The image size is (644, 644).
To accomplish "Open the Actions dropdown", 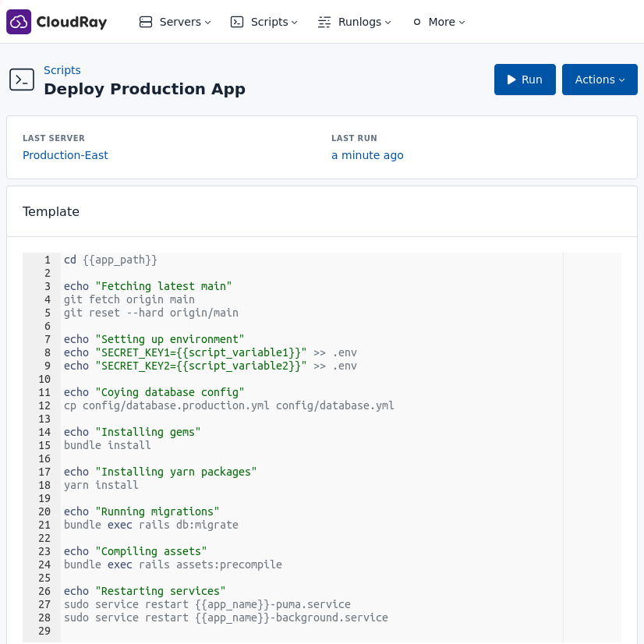I will (599, 79).
